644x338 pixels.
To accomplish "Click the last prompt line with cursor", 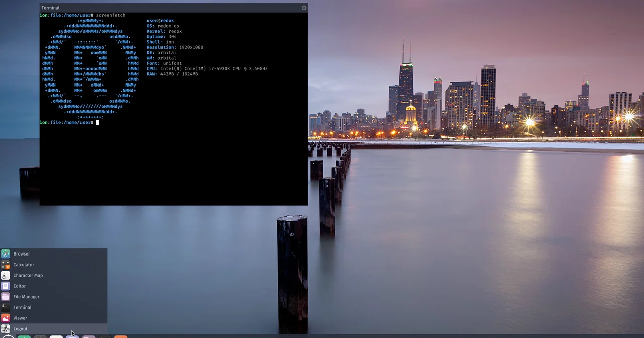I will tap(69, 122).
